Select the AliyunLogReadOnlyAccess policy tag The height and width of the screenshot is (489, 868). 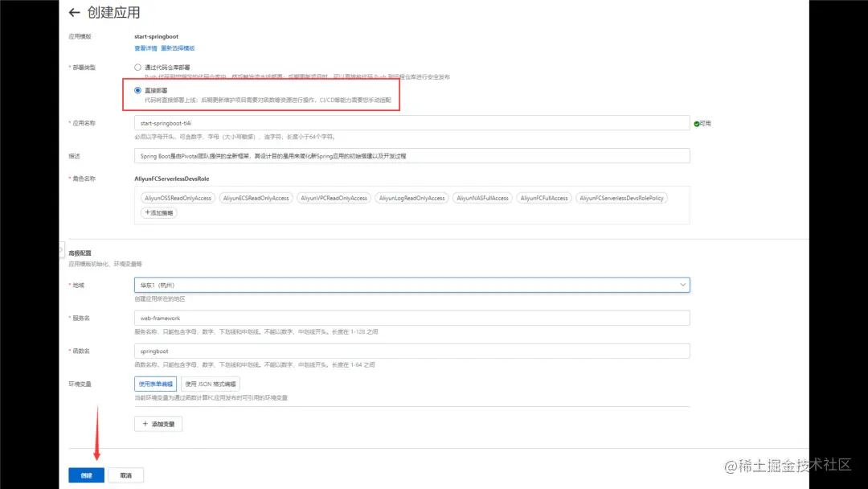(x=411, y=198)
